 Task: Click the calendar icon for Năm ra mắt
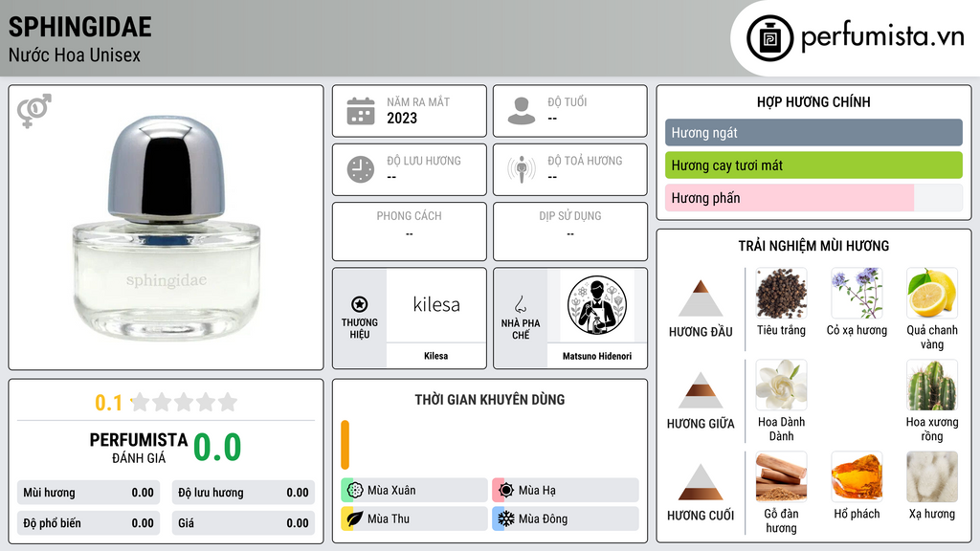(361, 111)
